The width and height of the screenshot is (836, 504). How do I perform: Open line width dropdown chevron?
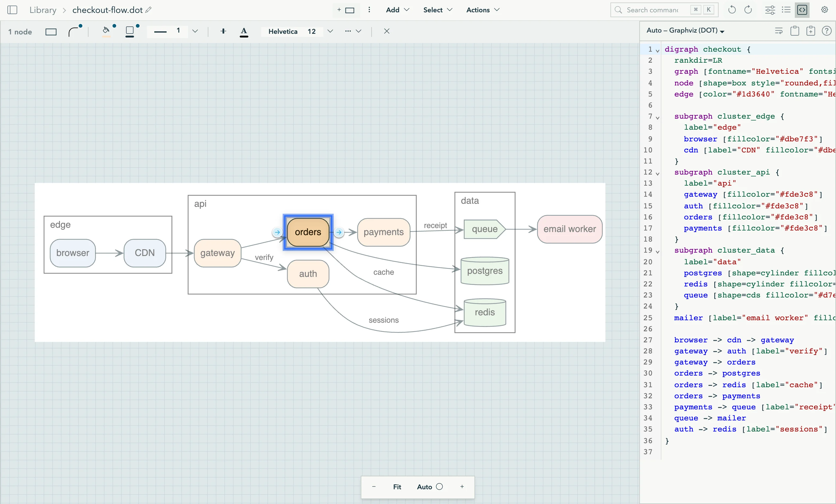pyautogui.click(x=195, y=31)
